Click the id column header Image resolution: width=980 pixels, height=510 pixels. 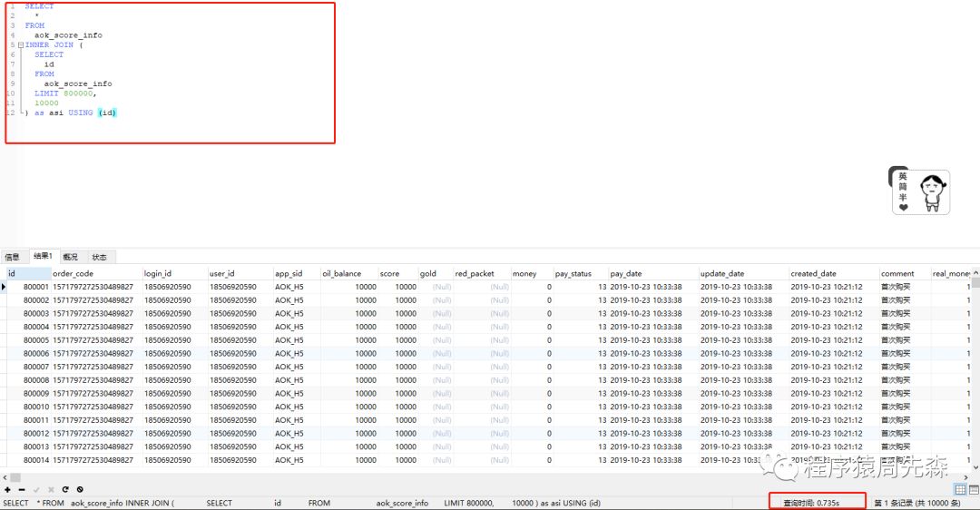(29, 273)
